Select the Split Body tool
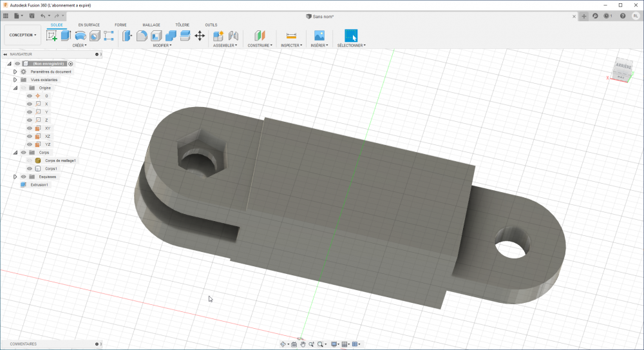This screenshot has height=350, width=644. click(x=185, y=36)
